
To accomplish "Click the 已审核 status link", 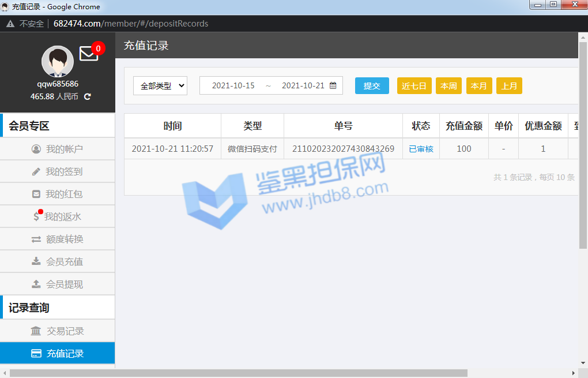I will point(421,149).
